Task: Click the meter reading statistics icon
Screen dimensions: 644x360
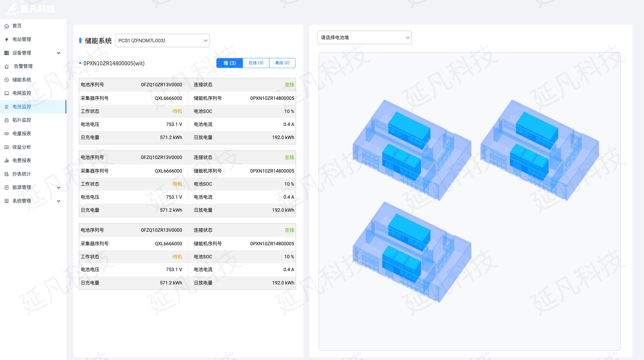Action: (x=7, y=174)
